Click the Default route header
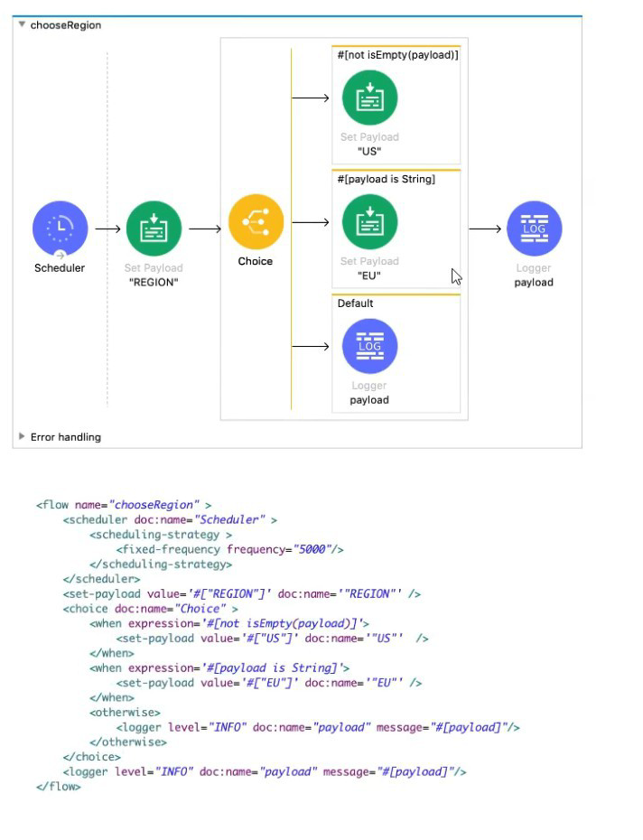The width and height of the screenshot is (643, 840). [356, 303]
